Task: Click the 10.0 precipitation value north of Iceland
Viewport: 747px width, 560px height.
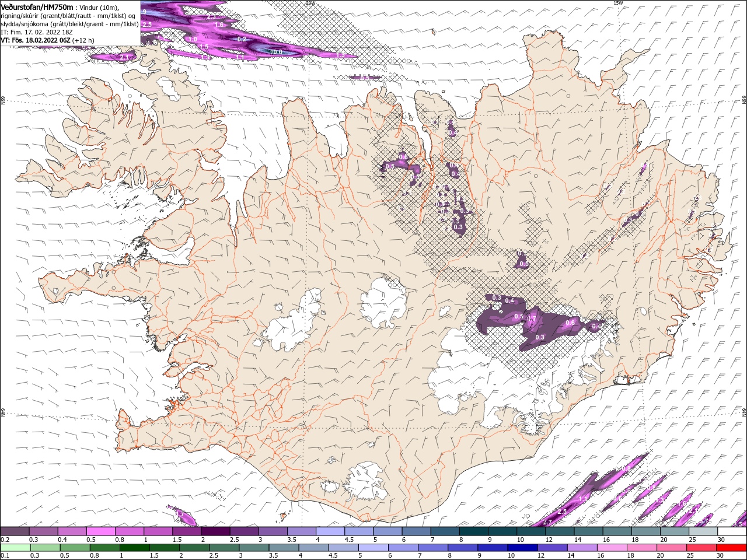Action: 276,52
